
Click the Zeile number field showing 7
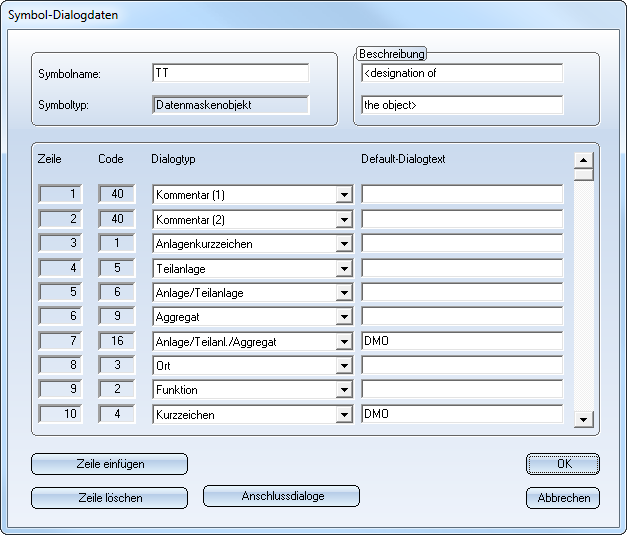[60, 341]
